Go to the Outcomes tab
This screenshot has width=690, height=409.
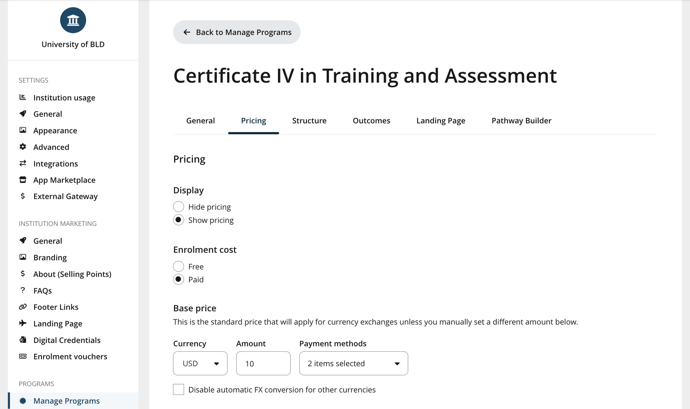371,121
